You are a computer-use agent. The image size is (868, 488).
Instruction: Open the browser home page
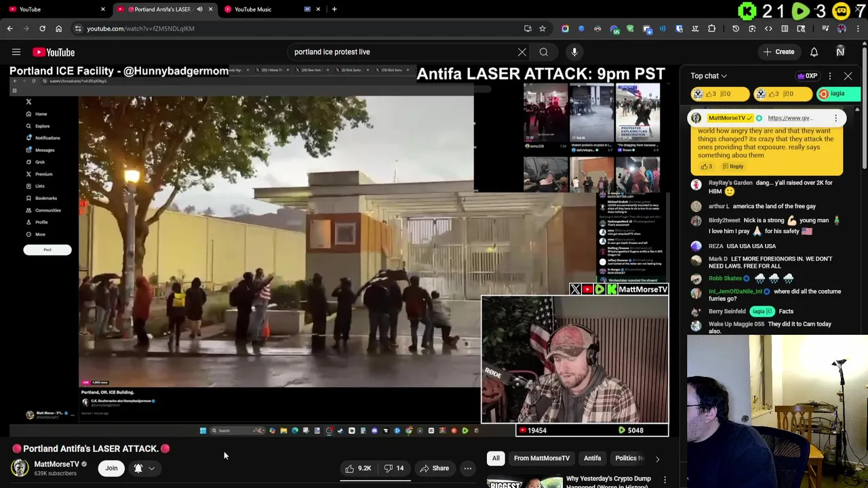58,28
